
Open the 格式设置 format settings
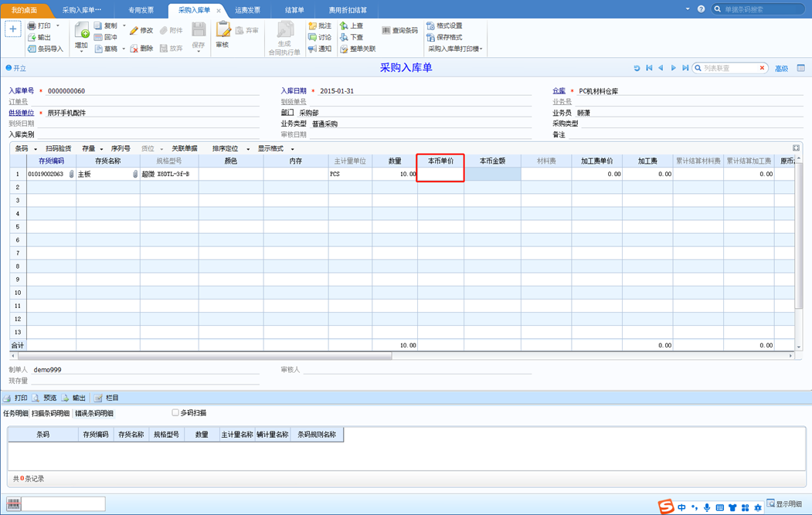point(444,26)
